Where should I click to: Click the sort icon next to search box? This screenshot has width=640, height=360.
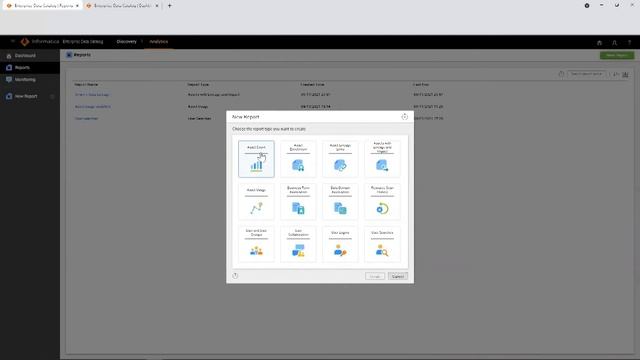pos(616,74)
